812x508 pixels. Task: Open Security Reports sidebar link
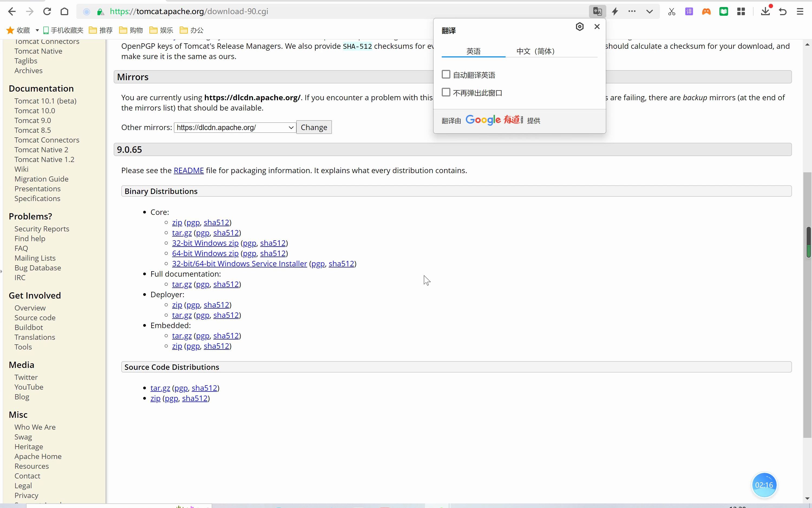[x=42, y=229]
